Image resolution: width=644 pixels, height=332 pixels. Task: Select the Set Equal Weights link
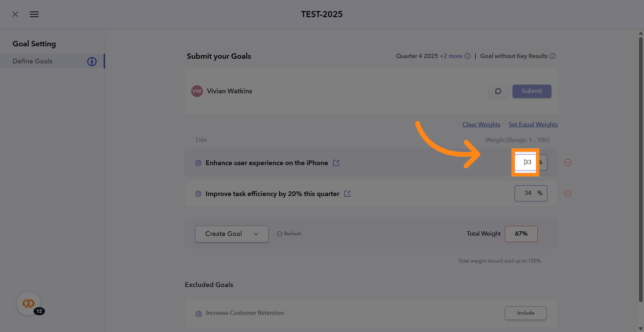533,124
